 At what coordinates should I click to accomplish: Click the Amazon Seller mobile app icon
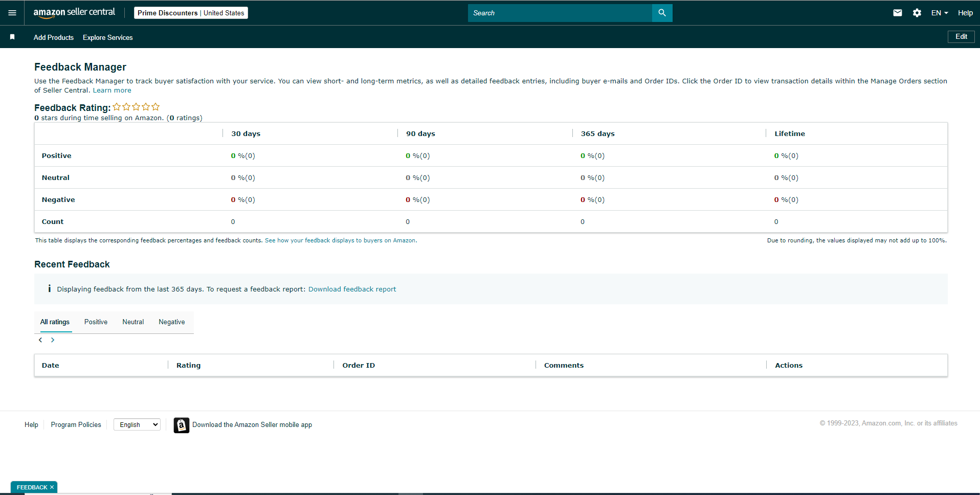[x=181, y=425]
